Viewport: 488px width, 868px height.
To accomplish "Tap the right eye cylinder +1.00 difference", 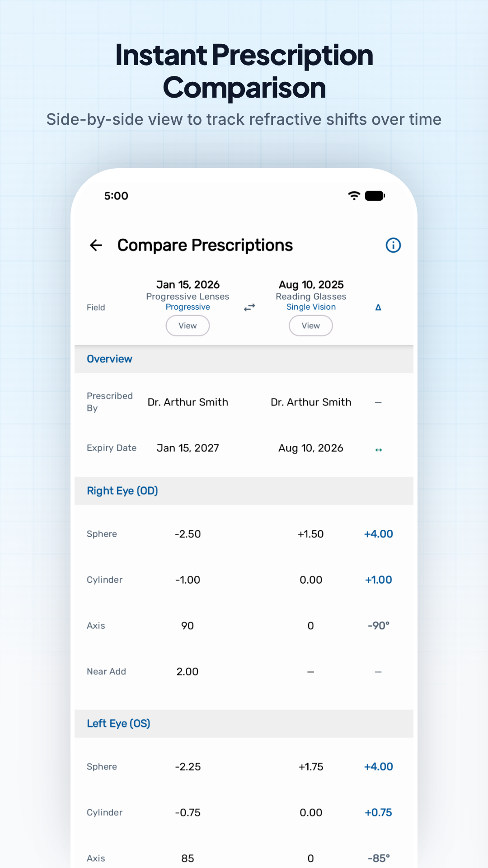I will coord(379,580).
